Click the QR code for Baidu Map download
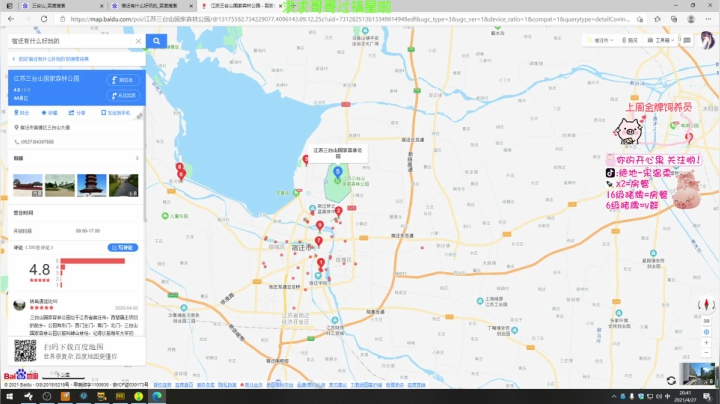Image resolution: width=720 pixels, height=404 pixels. tap(25, 351)
